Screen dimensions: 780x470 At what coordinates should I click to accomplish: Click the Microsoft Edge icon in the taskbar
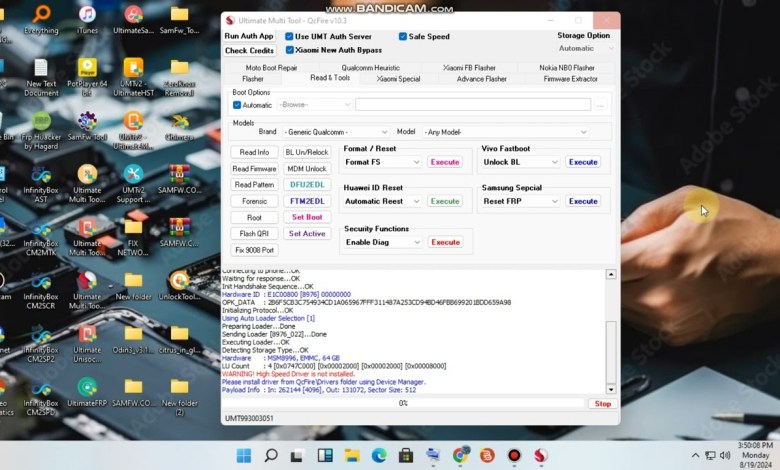[380, 455]
